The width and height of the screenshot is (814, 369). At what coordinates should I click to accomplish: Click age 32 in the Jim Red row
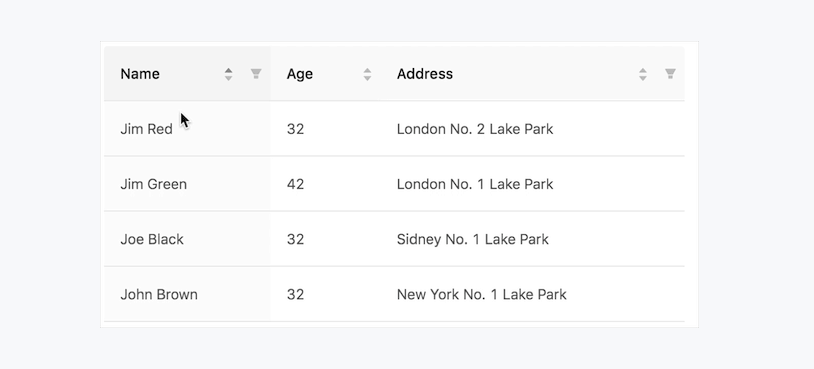point(295,129)
